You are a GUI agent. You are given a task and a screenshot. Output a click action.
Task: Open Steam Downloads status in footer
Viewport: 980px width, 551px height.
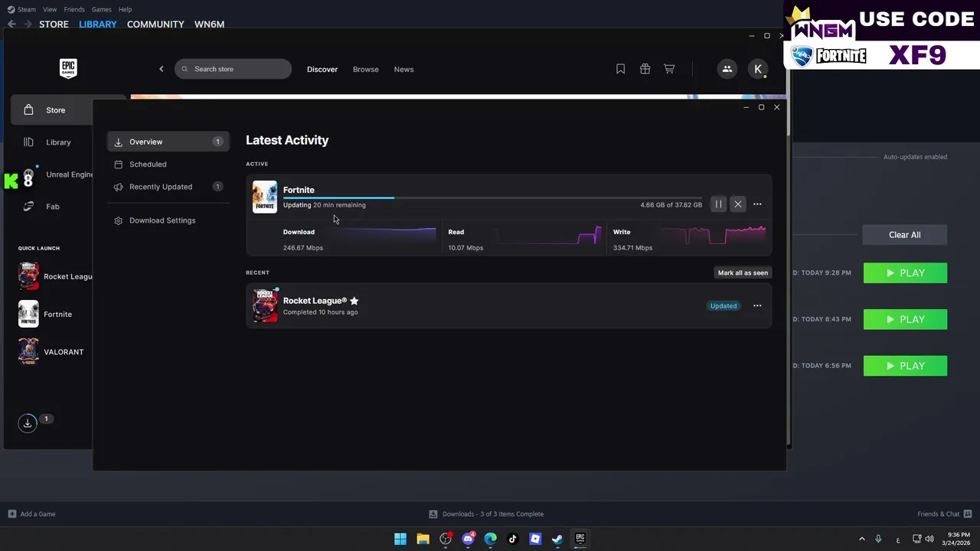[486, 514]
